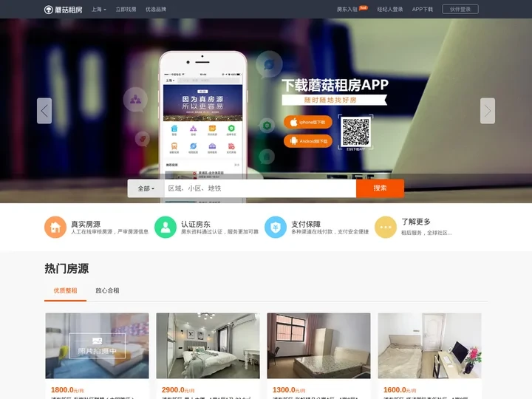Click the phone mockup image in banner
The image size is (532, 399).
(x=203, y=126)
